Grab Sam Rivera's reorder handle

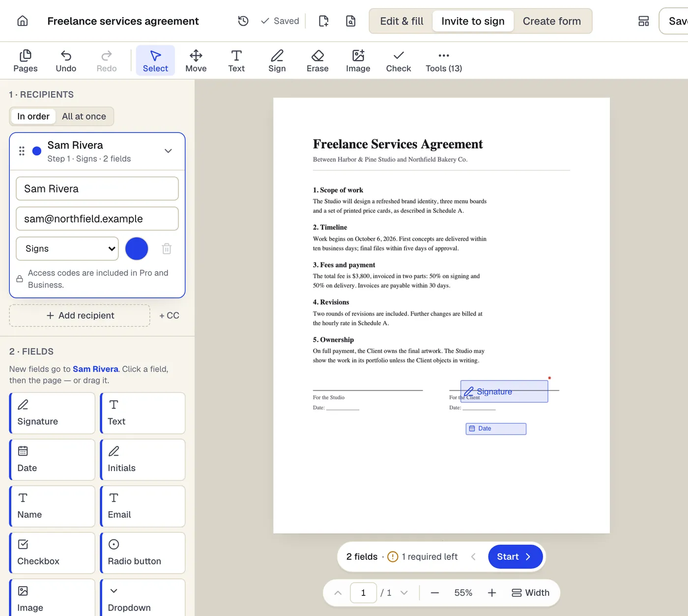22,151
